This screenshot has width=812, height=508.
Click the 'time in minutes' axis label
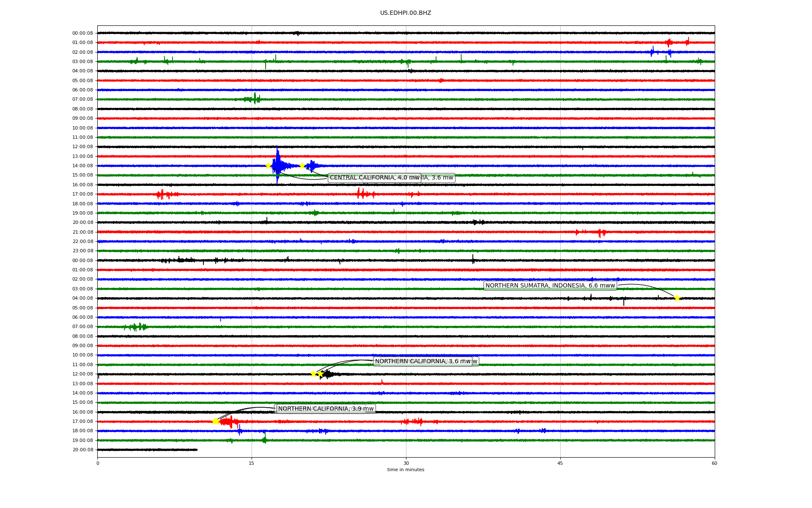tap(406, 469)
